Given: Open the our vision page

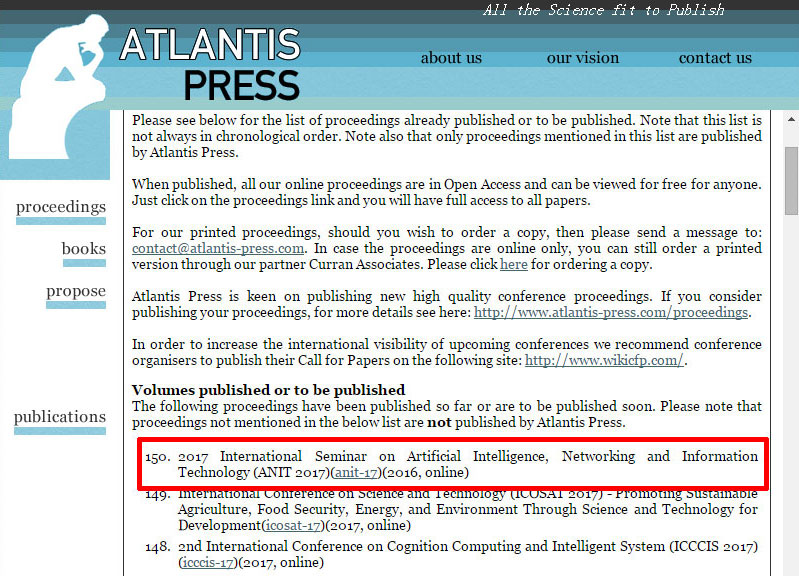Looking at the screenshot, I should (582, 58).
